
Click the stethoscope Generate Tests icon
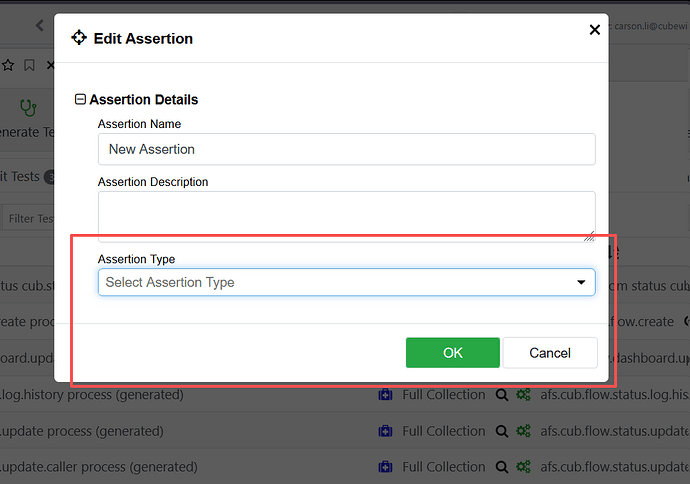tap(28, 108)
